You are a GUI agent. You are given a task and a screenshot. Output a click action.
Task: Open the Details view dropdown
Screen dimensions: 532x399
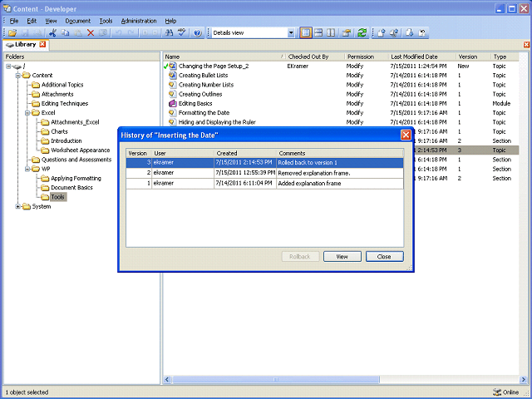[291, 33]
